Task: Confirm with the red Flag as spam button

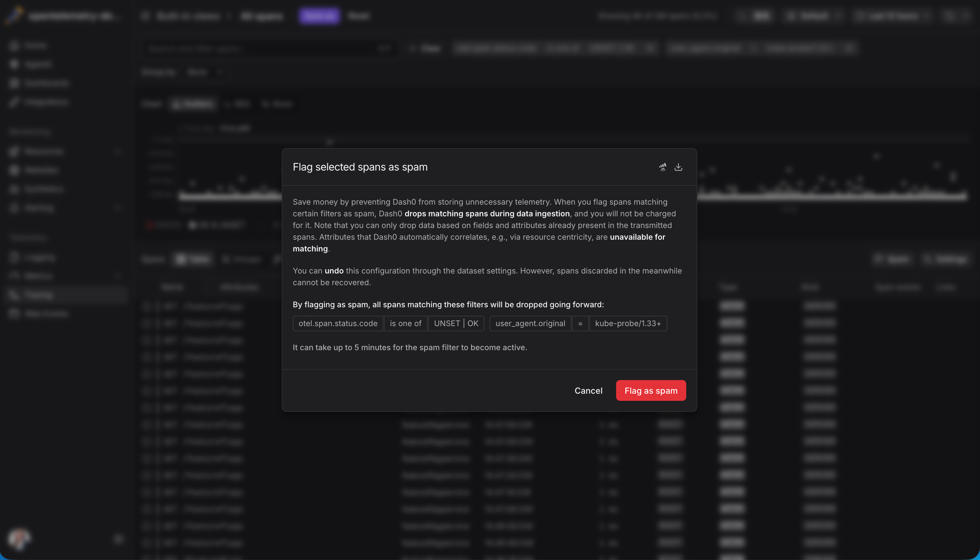Action: [x=651, y=390]
